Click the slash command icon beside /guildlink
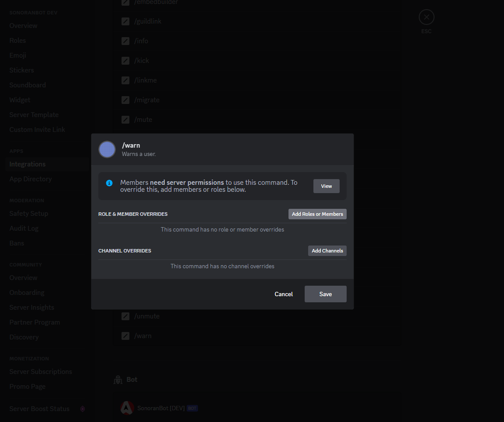504x422 pixels. (x=125, y=21)
